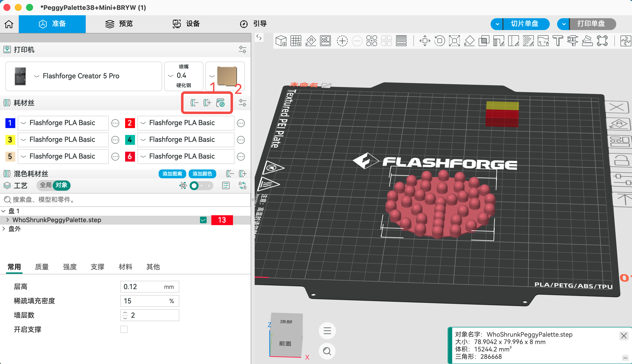
Task: Switch process scope to 对象
Action: 61,185
